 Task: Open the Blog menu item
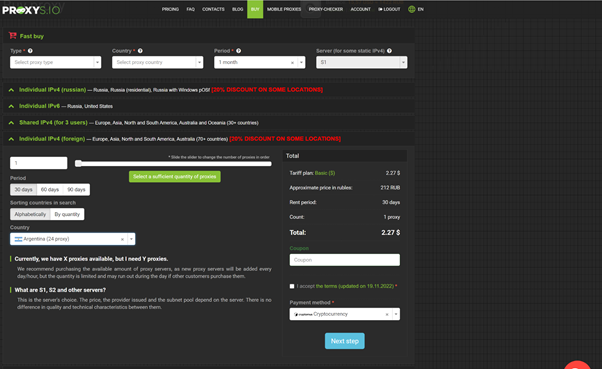[237, 9]
